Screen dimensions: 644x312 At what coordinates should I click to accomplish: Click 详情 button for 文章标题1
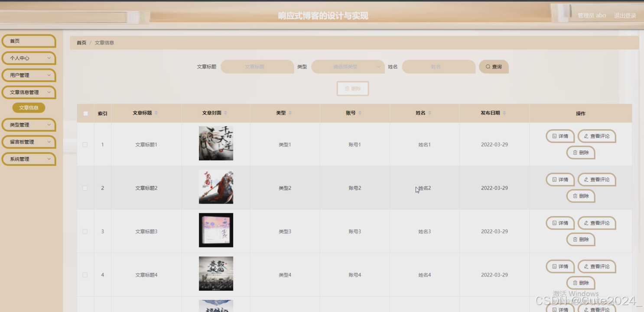[x=560, y=136]
